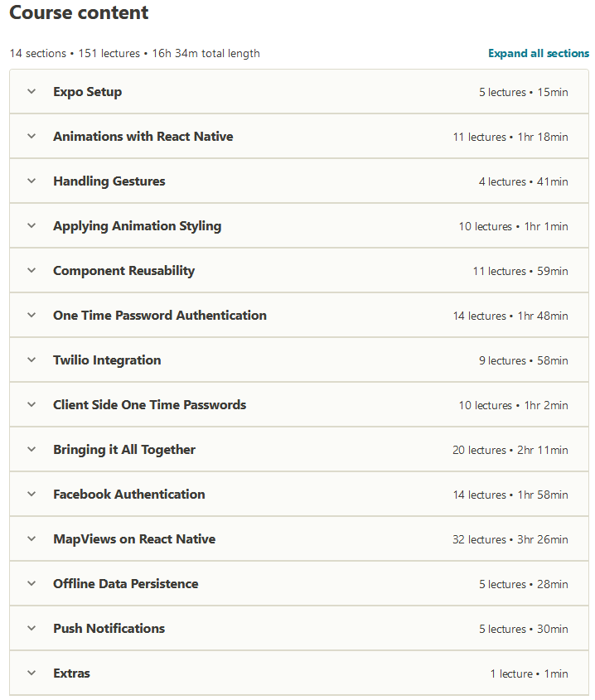Click the 20 lectures 2hr 11min label

point(510,450)
